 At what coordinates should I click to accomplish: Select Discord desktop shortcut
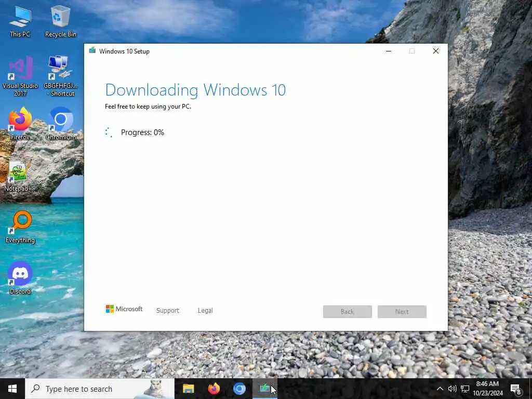pyautogui.click(x=20, y=278)
